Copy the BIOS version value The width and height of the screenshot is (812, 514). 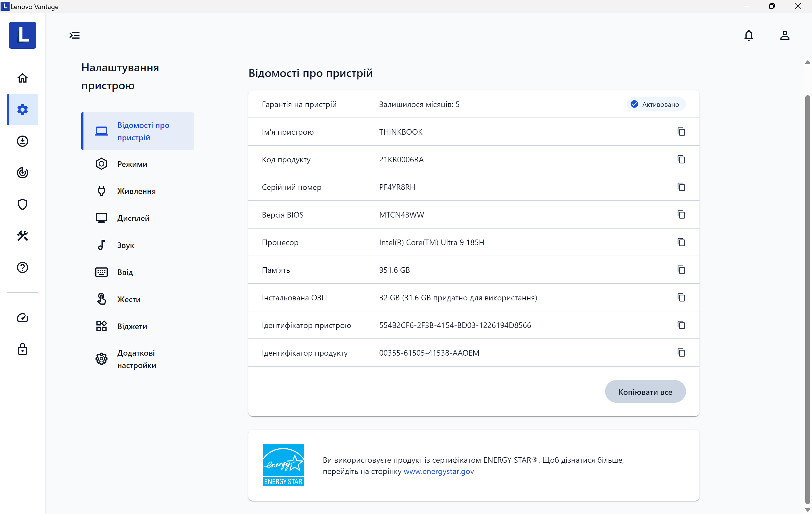coord(681,215)
